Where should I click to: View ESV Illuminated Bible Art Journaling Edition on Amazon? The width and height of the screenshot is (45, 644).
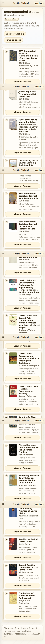(x=22, y=82)
